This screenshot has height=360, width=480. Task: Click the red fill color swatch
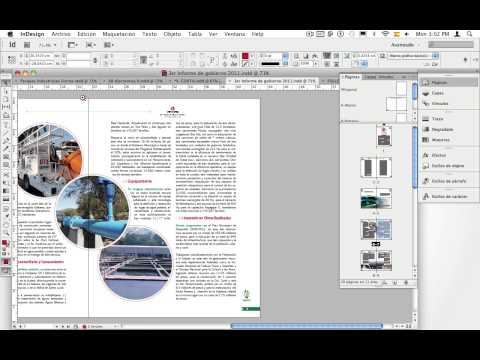pos(245,56)
